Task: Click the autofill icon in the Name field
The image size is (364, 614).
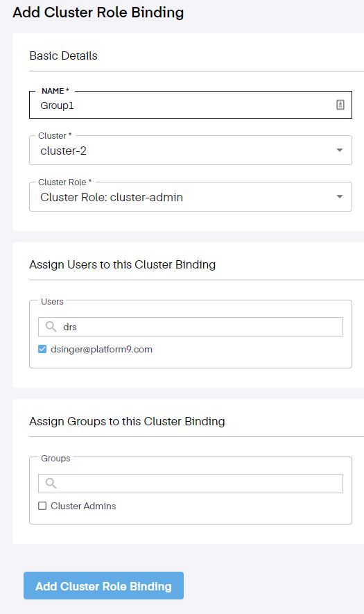Action: click(340, 105)
